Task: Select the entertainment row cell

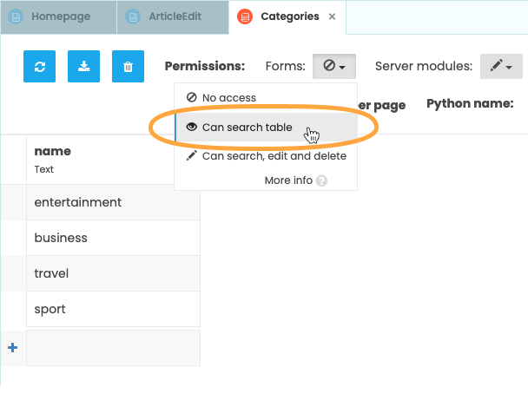Action: pos(113,202)
